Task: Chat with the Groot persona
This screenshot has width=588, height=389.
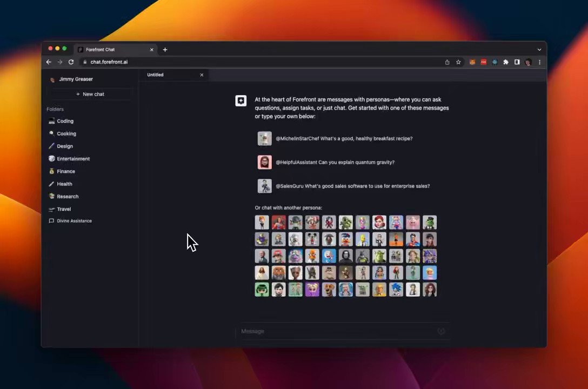Action: [296, 273]
